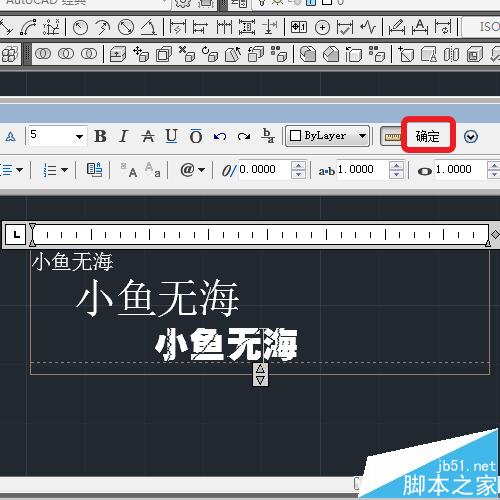Screen dimensions: 500x500
Task: Select the Offset Faces tool
Action: coord(164,54)
